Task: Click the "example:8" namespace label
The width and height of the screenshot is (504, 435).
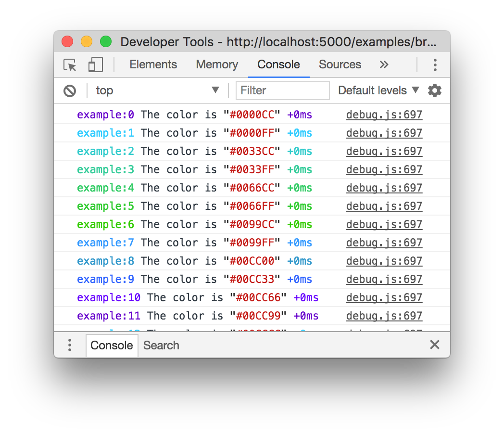Action: (105, 261)
